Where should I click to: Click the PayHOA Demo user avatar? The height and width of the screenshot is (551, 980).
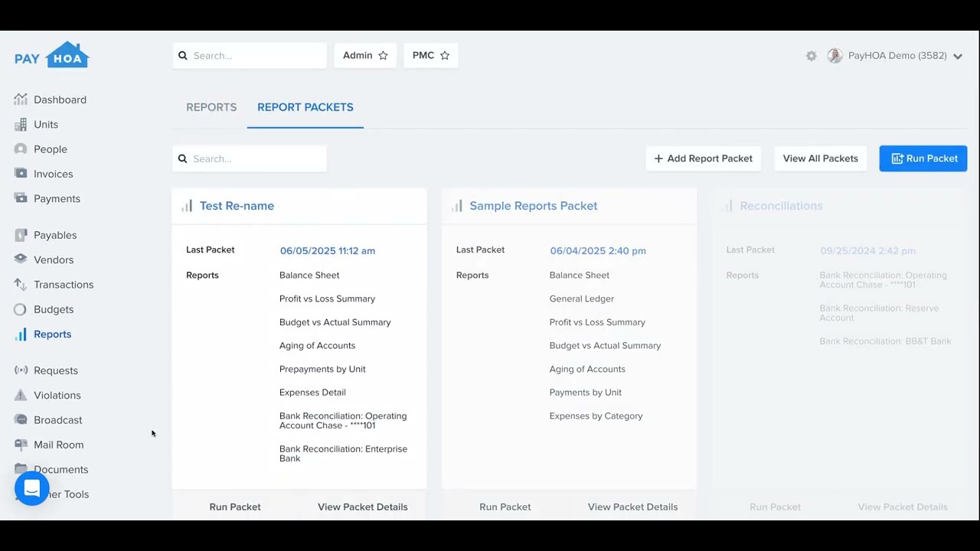coord(835,56)
